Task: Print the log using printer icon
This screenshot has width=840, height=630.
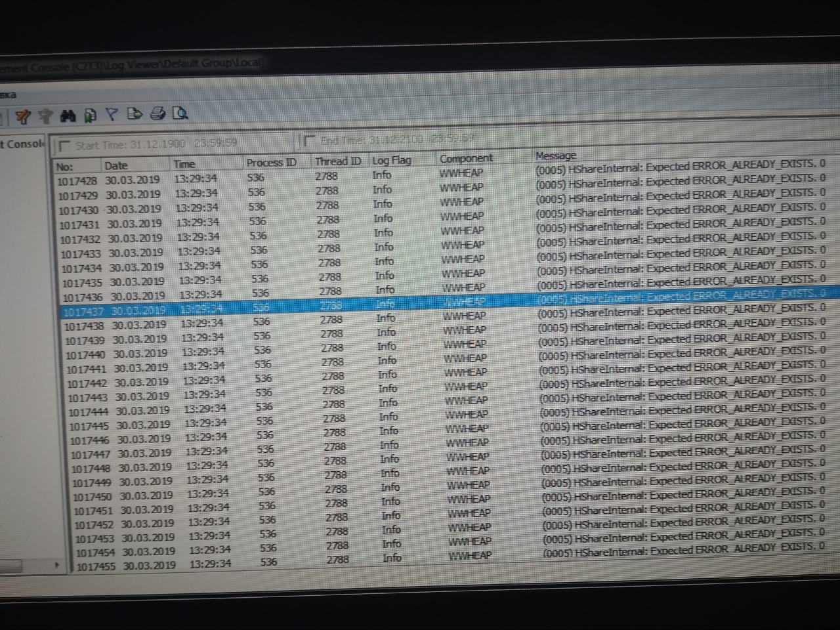Action: coord(157,114)
